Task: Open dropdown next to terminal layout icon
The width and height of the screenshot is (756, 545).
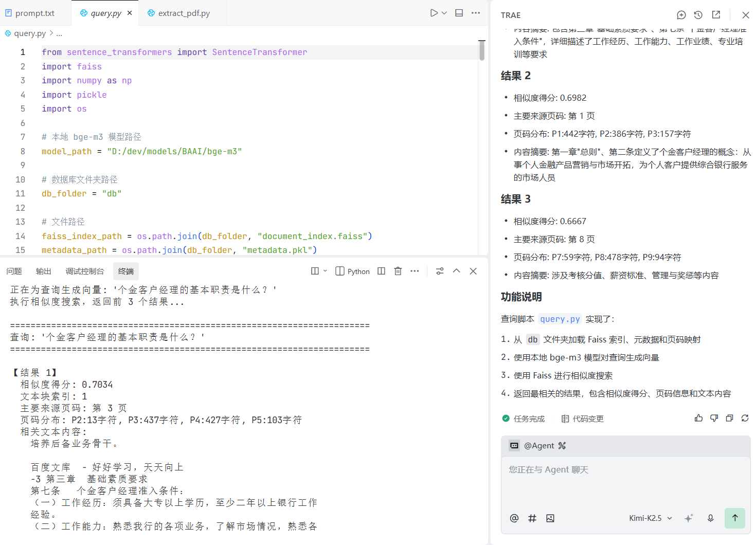Action: pos(325,271)
